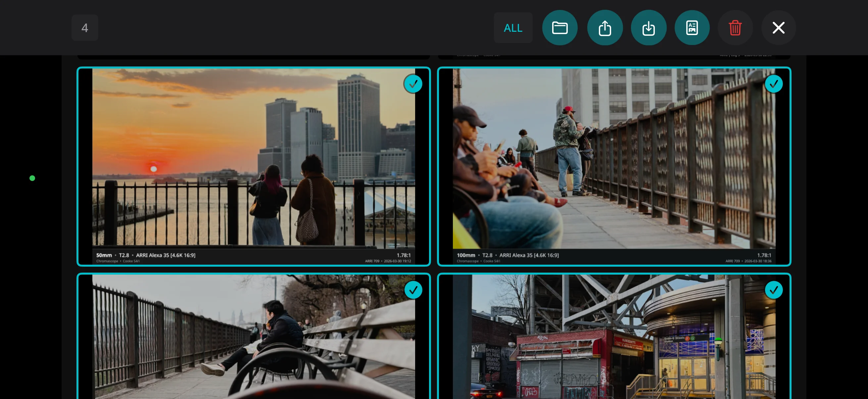The height and width of the screenshot is (399, 868).
Task: Uncheck the 100mm bridge walkway photo
Action: [774, 83]
